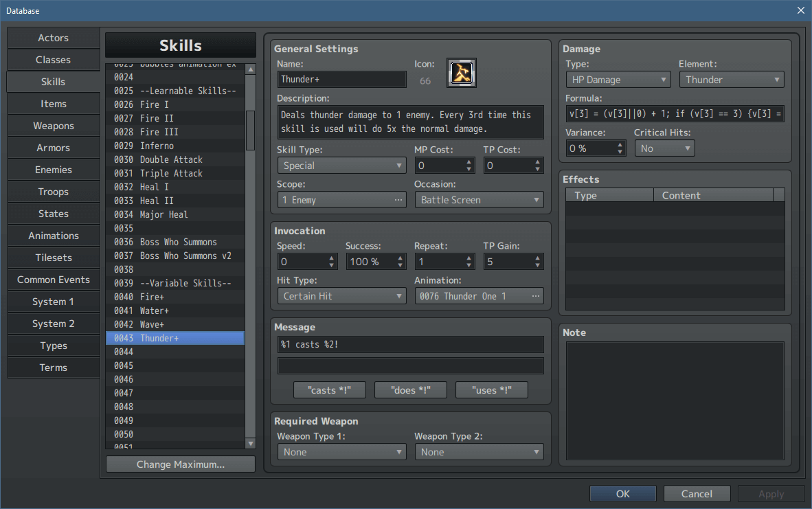Screen dimensions: 812x509
Task: Click the Change Maximum button
Action: [x=180, y=464]
